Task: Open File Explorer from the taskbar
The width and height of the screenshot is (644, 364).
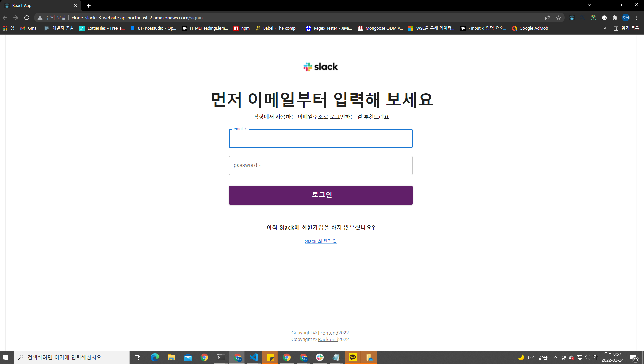Action: tap(171, 357)
